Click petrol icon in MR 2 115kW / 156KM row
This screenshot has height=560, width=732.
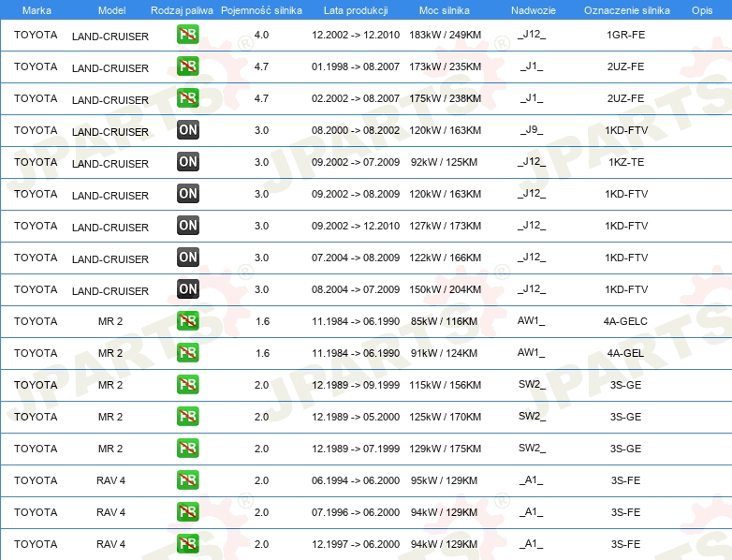click(187, 384)
